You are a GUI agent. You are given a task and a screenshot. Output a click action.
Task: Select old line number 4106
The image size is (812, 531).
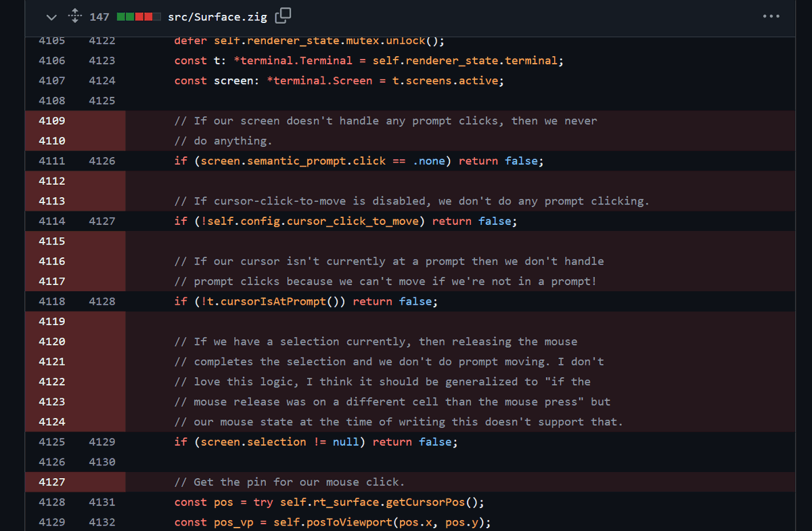tap(52, 60)
